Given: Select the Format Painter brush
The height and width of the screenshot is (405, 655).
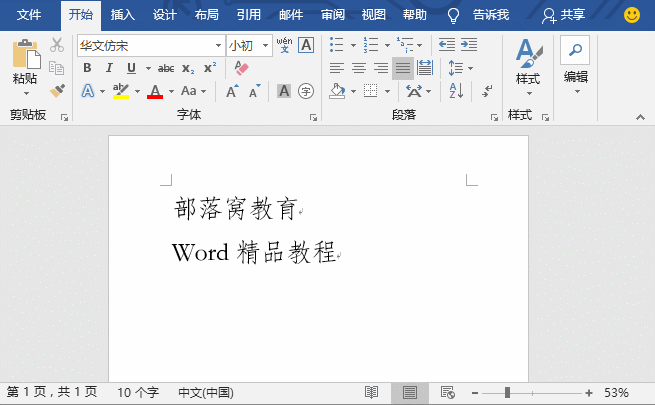Looking at the screenshot, I should (x=57, y=90).
